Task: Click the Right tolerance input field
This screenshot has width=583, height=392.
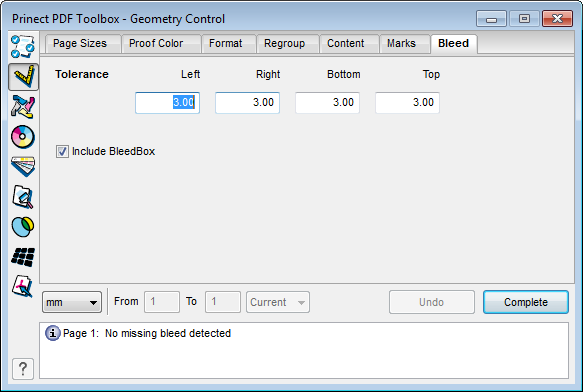Action: point(247,103)
